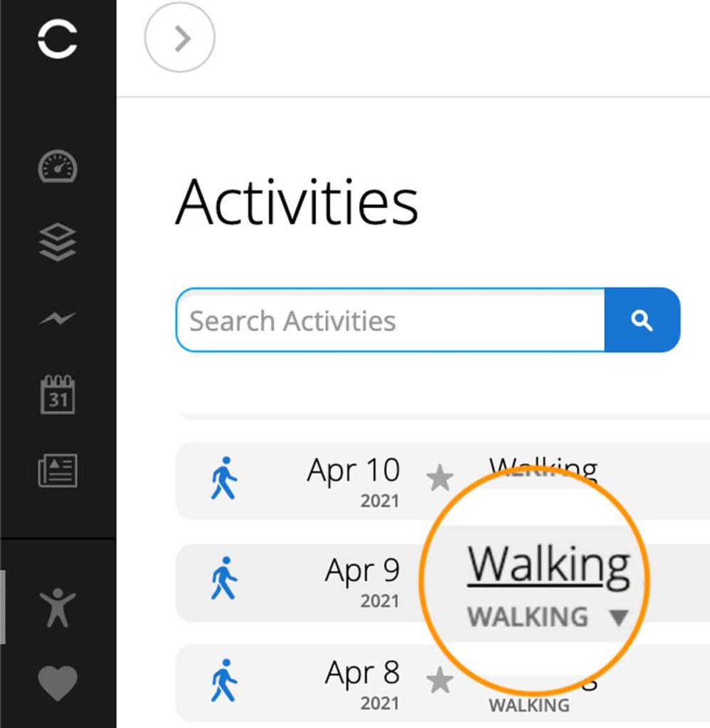Image resolution: width=710 pixels, height=728 pixels.
Task: Click the walking icon for Apr 9
Action: pyautogui.click(x=224, y=579)
